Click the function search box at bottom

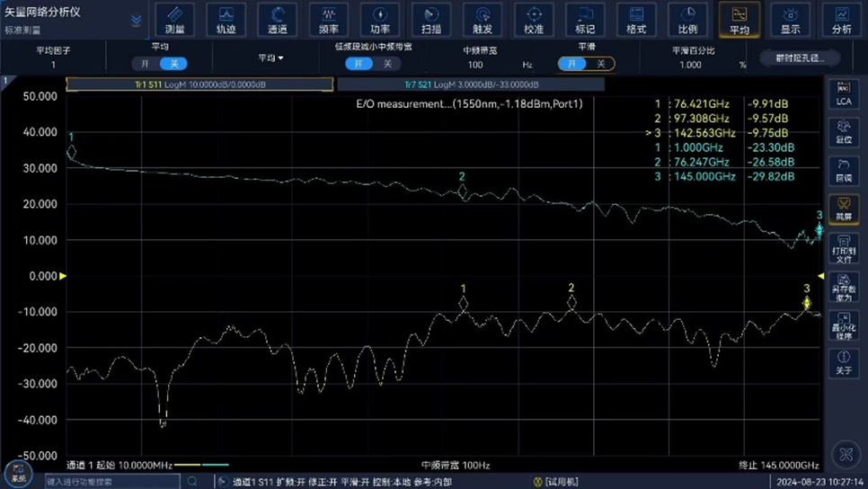(112, 482)
